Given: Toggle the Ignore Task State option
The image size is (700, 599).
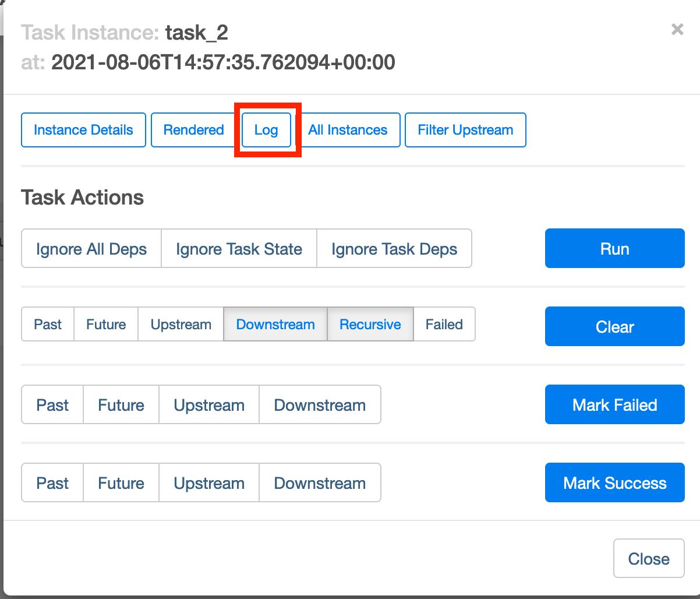Looking at the screenshot, I should 239,249.
